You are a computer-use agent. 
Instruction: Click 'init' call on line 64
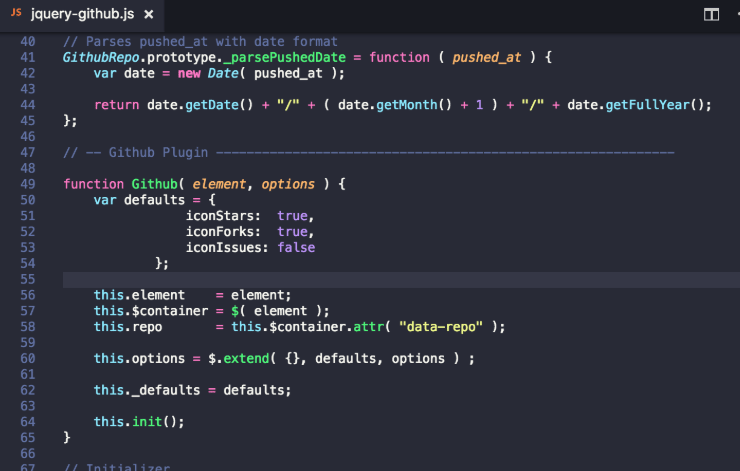pyautogui.click(x=147, y=422)
